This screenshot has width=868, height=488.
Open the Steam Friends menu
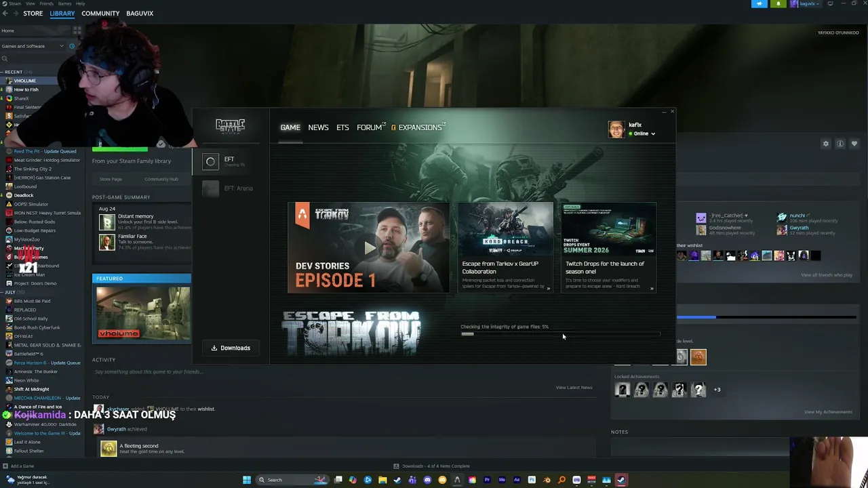tap(47, 3)
